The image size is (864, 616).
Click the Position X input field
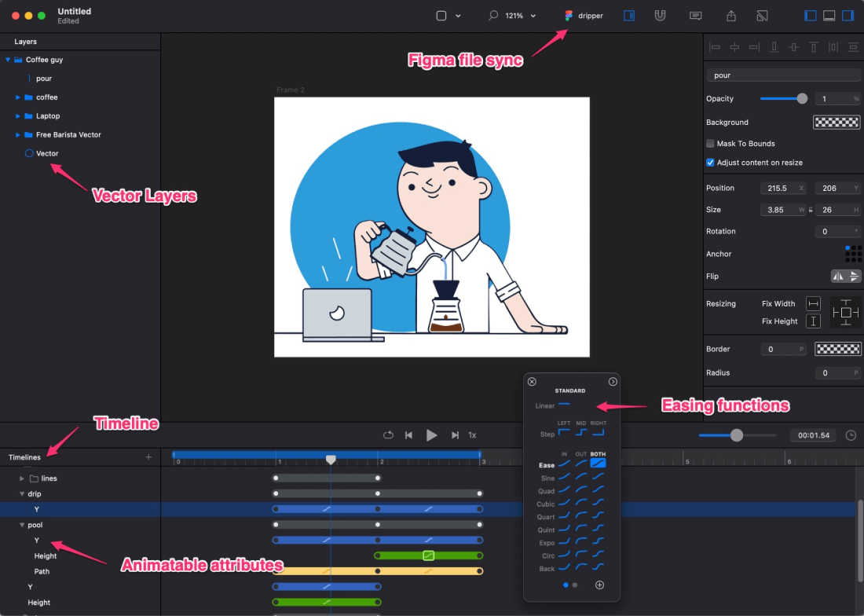point(778,189)
